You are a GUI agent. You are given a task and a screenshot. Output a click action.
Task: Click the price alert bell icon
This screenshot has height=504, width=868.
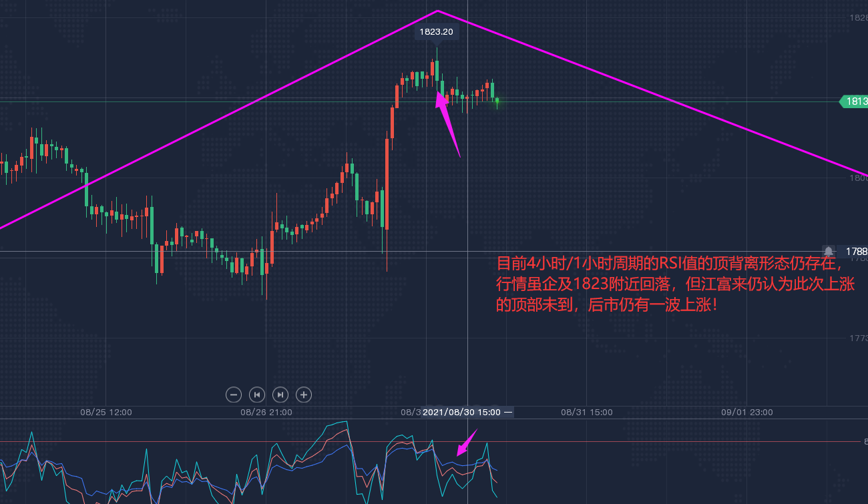tap(829, 252)
